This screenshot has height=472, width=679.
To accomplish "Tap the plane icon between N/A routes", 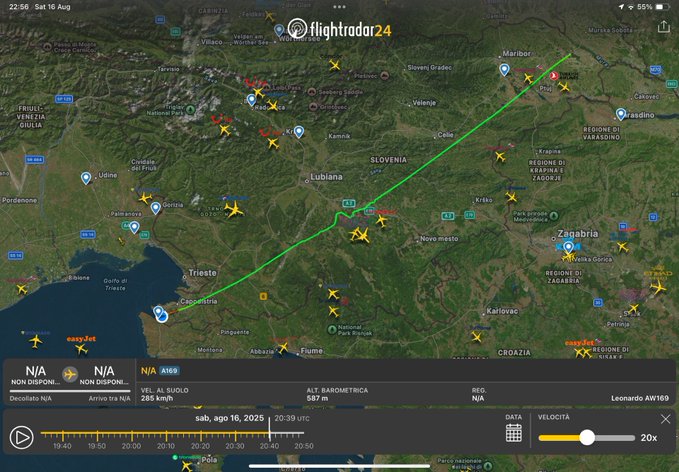I will click(x=70, y=374).
